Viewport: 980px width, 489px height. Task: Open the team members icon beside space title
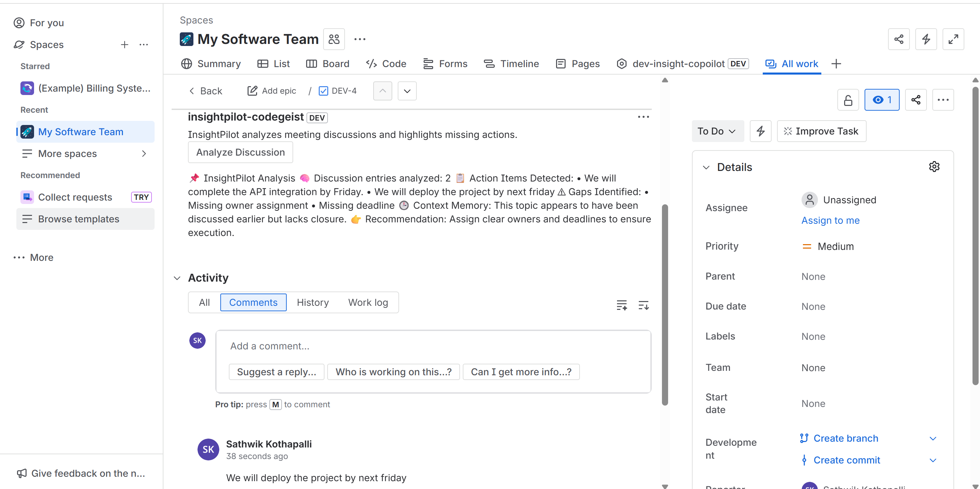pos(334,39)
